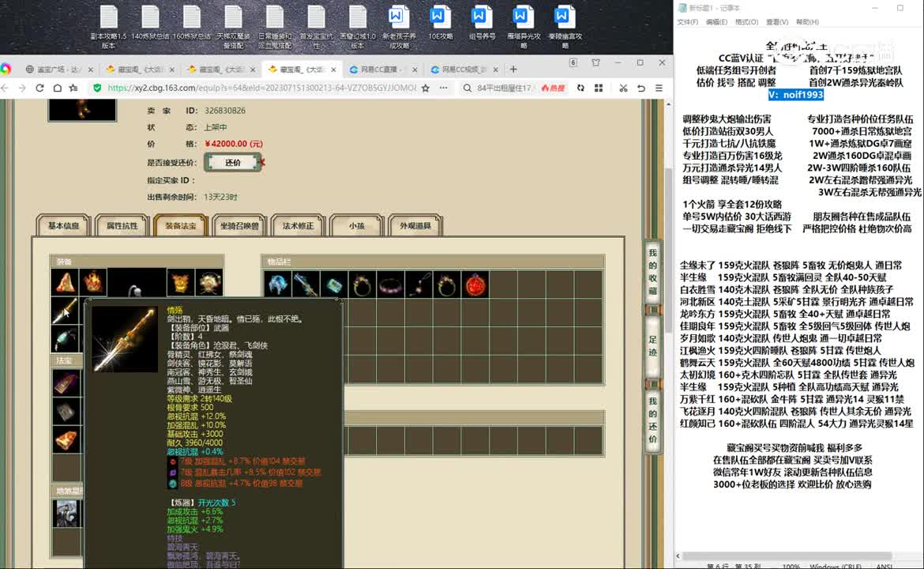Open 我的收藏 side panel button
Screen dimensions: 924x569
coord(653,272)
